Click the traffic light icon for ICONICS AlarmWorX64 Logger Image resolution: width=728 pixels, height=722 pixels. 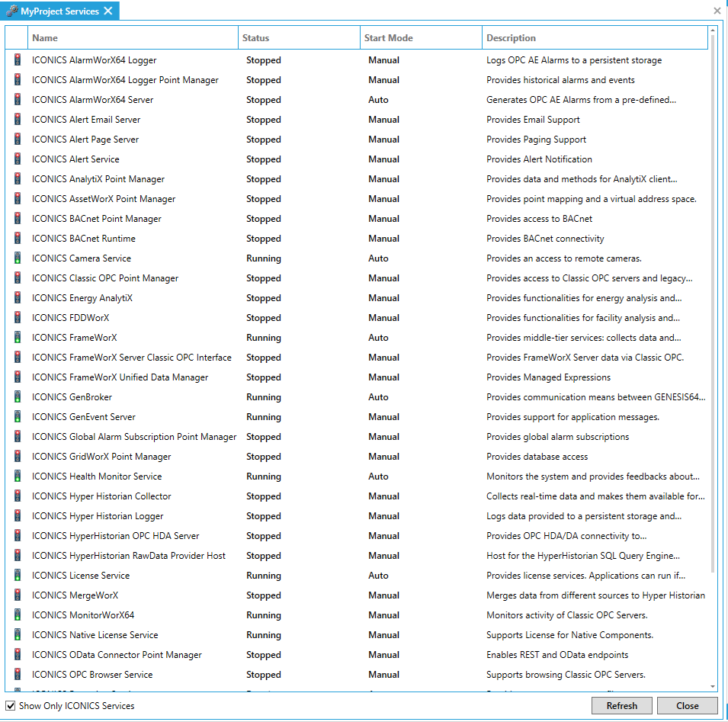(x=18, y=60)
